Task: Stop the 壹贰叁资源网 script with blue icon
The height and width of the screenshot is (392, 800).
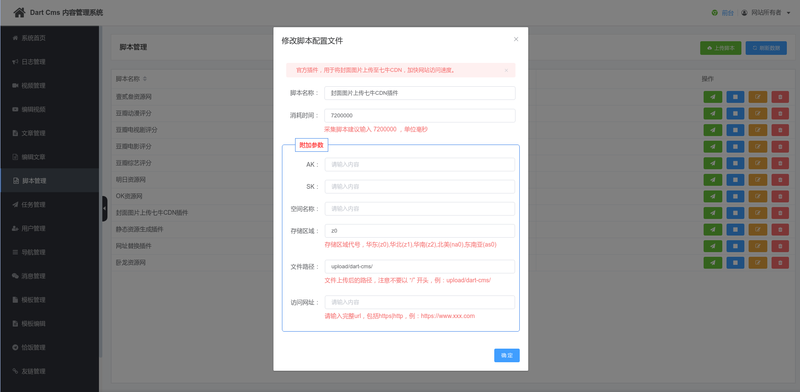Action: click(x=735, y=96)
